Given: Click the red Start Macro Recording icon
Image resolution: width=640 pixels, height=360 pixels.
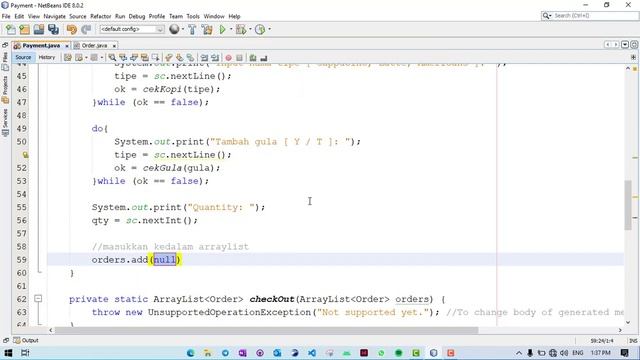Looking at the screenshot, I should [x=229, y=58].
